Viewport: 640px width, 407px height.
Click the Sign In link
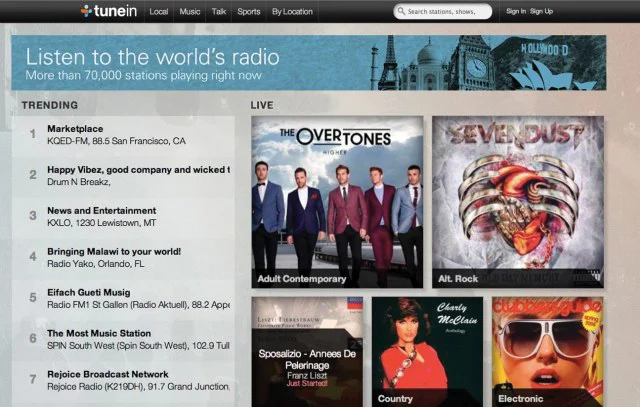pos(516,12)
